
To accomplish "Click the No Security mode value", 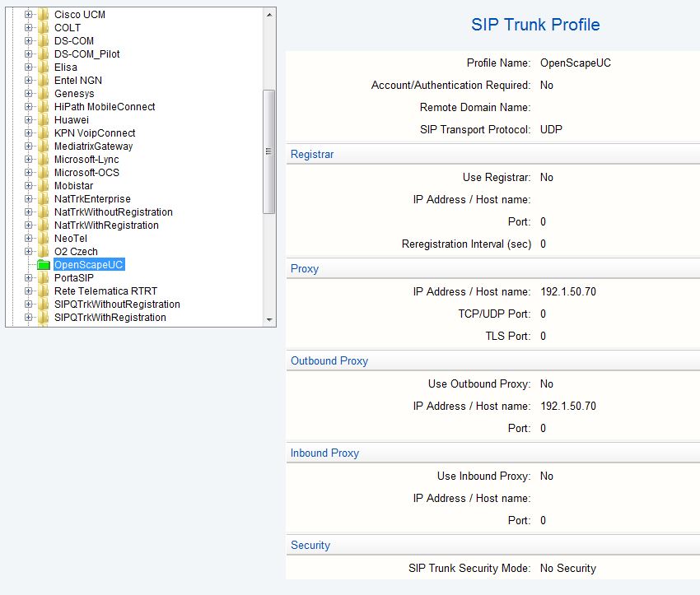I will point(568,568).
